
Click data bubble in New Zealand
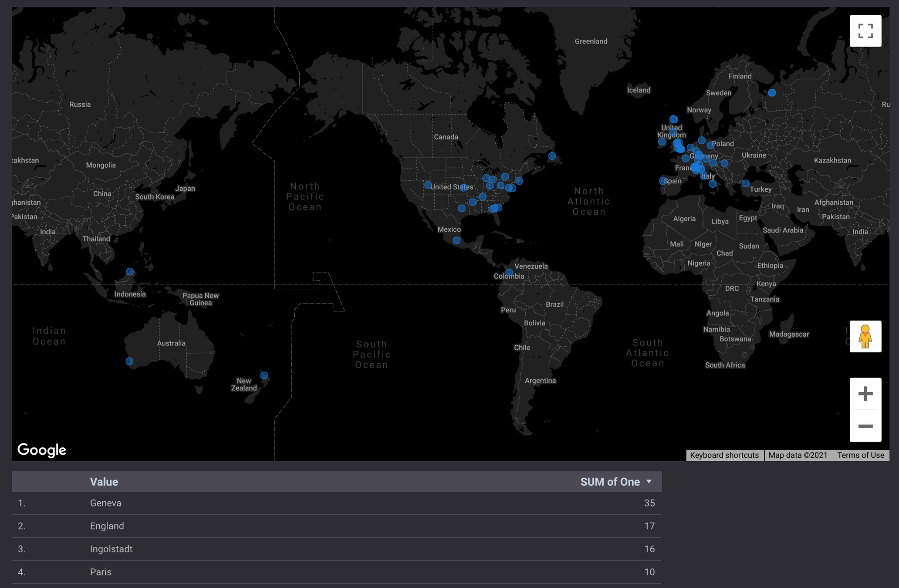point(264,375)
